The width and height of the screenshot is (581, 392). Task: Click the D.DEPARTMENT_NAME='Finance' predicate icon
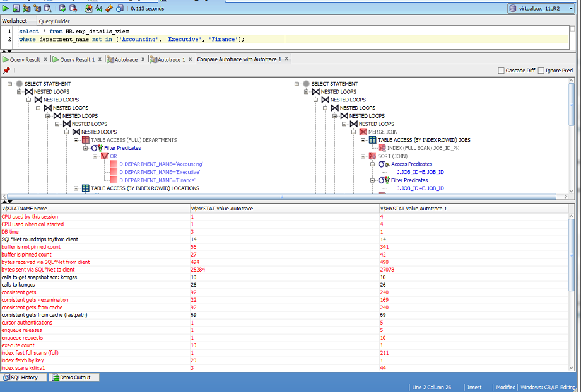pyautogui.click(x=114, y=180)
